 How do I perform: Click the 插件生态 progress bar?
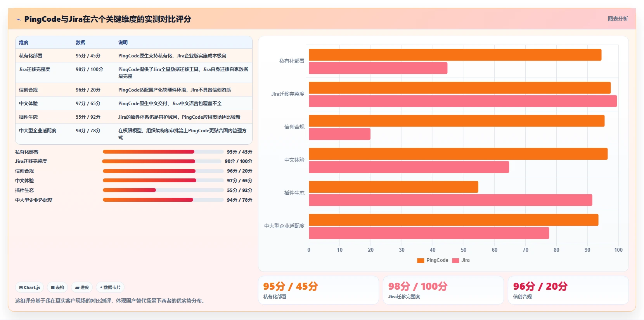[x=163, y=190]
